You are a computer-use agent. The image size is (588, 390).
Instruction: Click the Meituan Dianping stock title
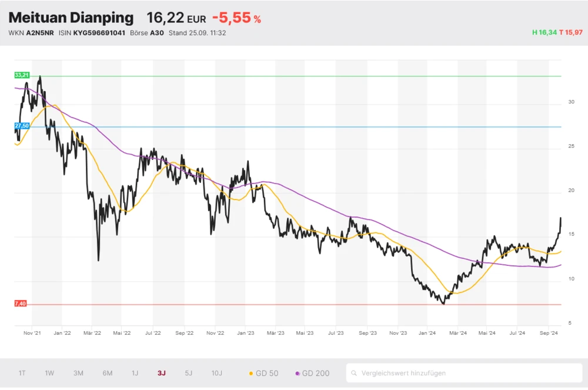click(71, 18)
